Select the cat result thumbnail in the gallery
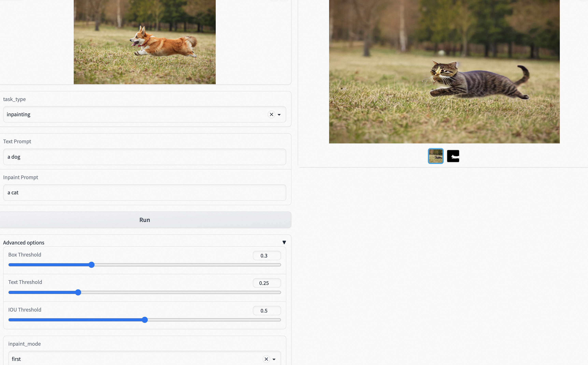The height and width of the screenshot is (365, 588). click(436, 156)
